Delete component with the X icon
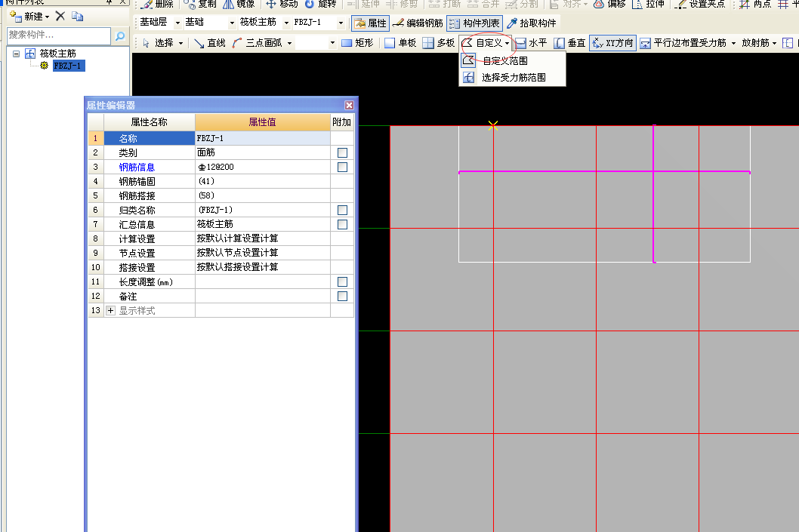The width and height of the screenshot is (799, 532). pyautogui.click(x=60, y=17)
